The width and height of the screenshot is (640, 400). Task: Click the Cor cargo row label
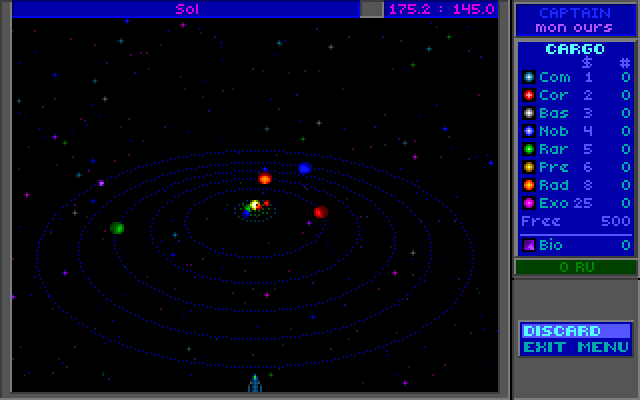pos(553,95)
